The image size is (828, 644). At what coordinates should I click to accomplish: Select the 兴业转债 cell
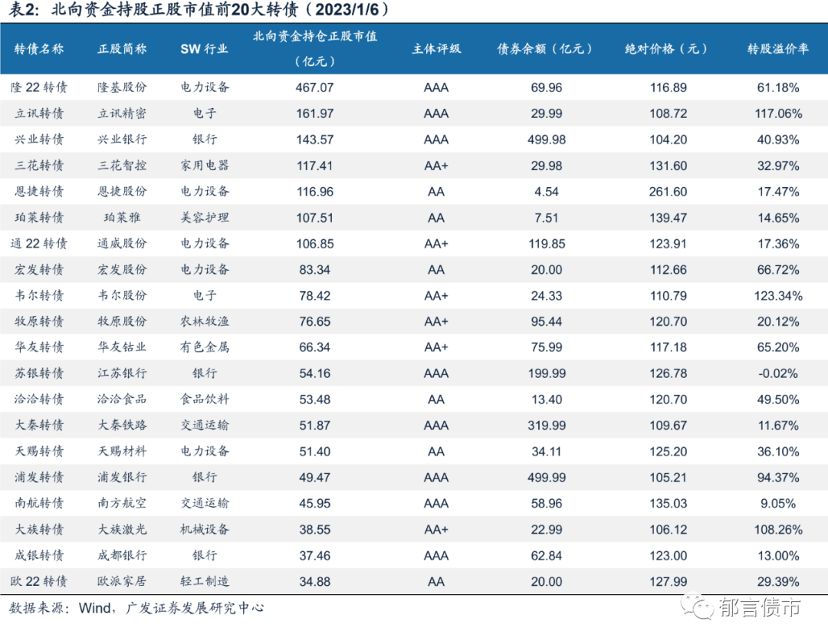pyautogui.click(x=39, y=140)
